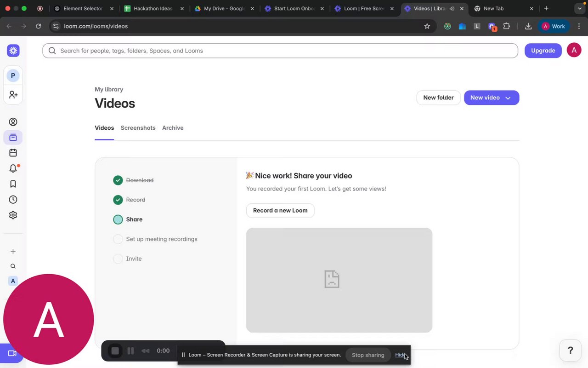Open a new browser tab with plus
The image size is (588, 368).
coord(546,8)
